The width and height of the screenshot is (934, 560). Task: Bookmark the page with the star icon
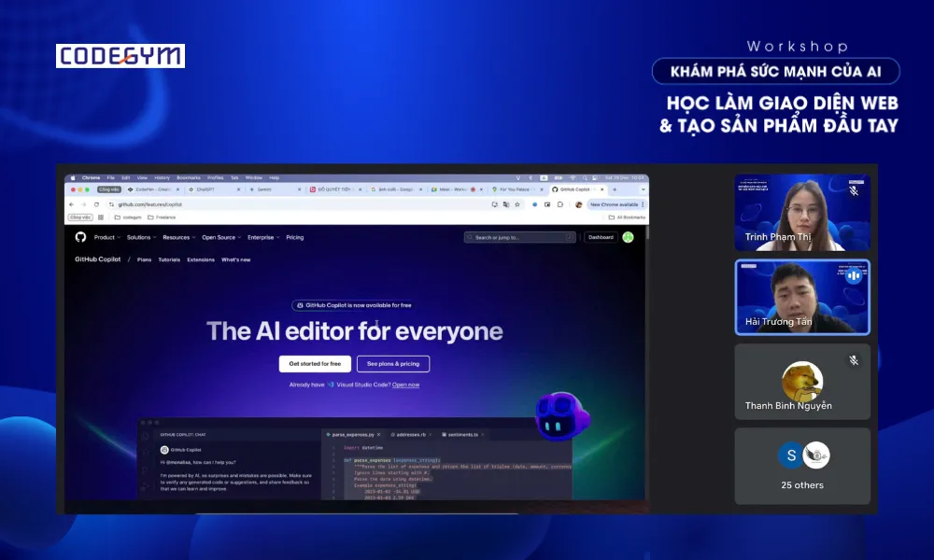517,204
